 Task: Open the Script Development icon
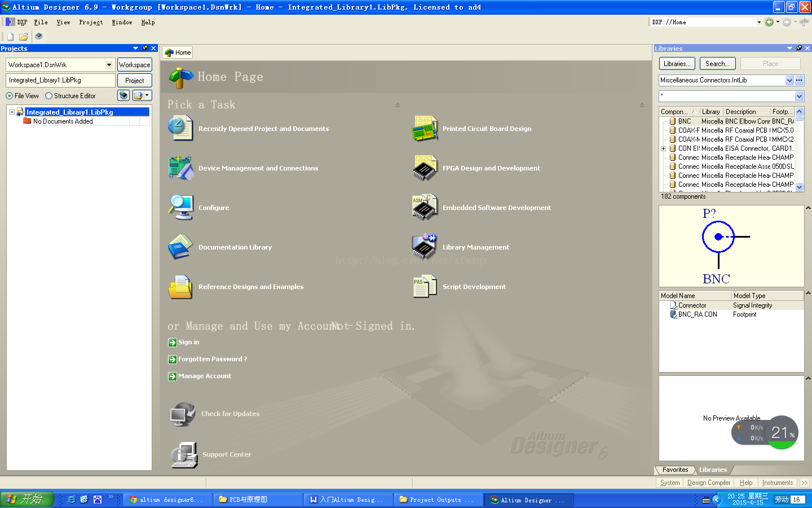click(425, 286)
